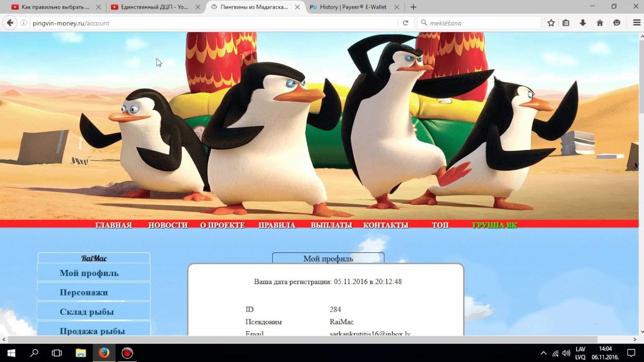Open the Windows Start menu
Image resolution: width=644 pixels, height=362 pixels.
[11, 353]
